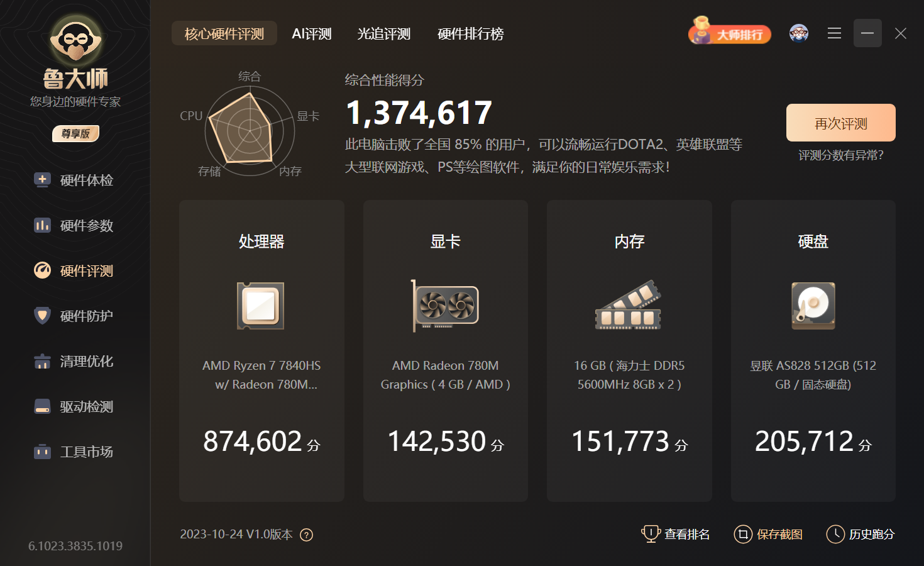
Task: Click 保存截图 text link
Action: pos(779,535)
